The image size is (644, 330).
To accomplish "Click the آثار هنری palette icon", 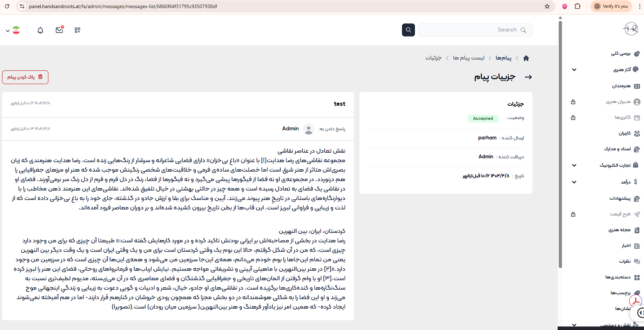I will click(x=636, y=69).
